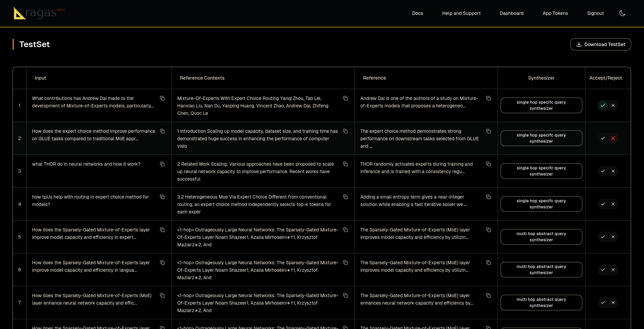Copy the input text of row 6
The image size is (644, 329).
click(162, 263)
